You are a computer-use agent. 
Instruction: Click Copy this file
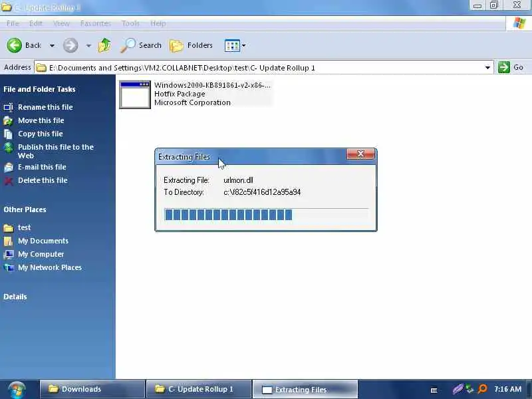(x=40, y=134)
